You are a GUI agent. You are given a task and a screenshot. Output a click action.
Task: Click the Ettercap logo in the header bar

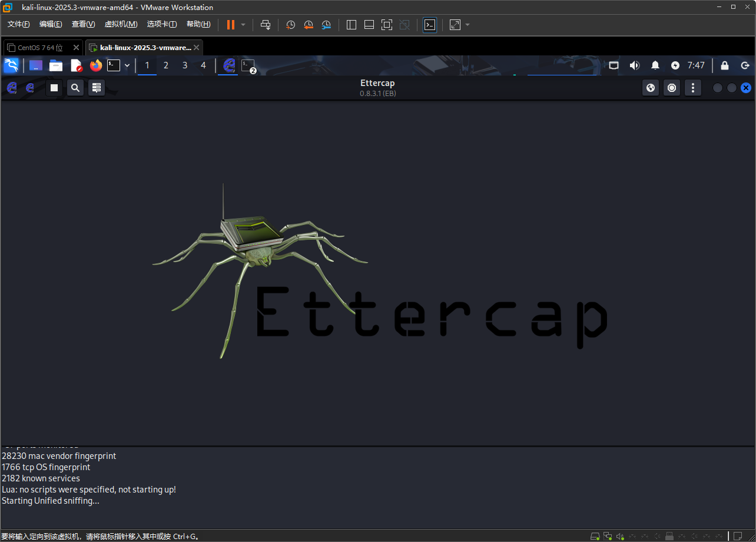click(11, 88)
